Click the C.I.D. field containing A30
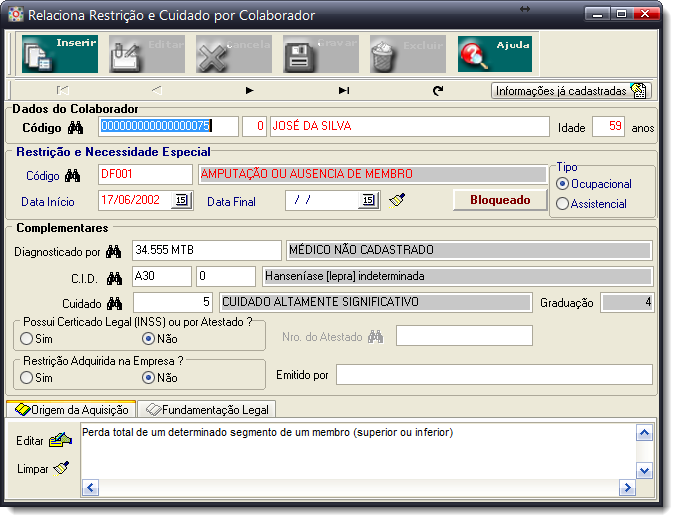Image resolution: width=678 pixels, height=522 pixels. click(162, 276)
